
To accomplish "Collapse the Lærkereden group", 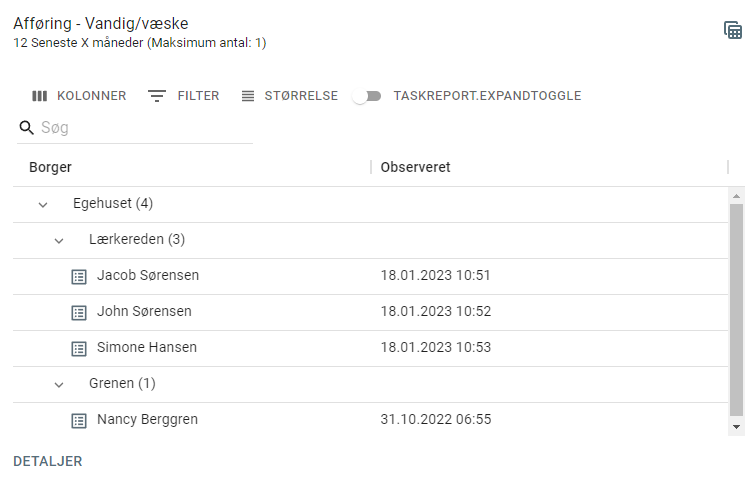I will [59, 240].
